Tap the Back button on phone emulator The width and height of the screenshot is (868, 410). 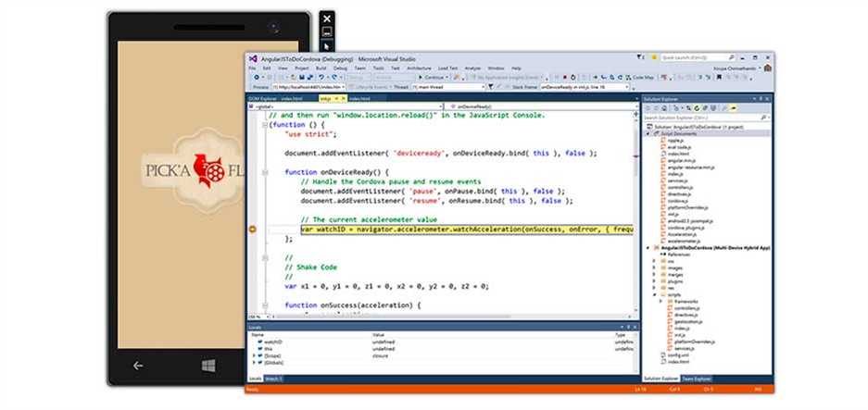138,366
